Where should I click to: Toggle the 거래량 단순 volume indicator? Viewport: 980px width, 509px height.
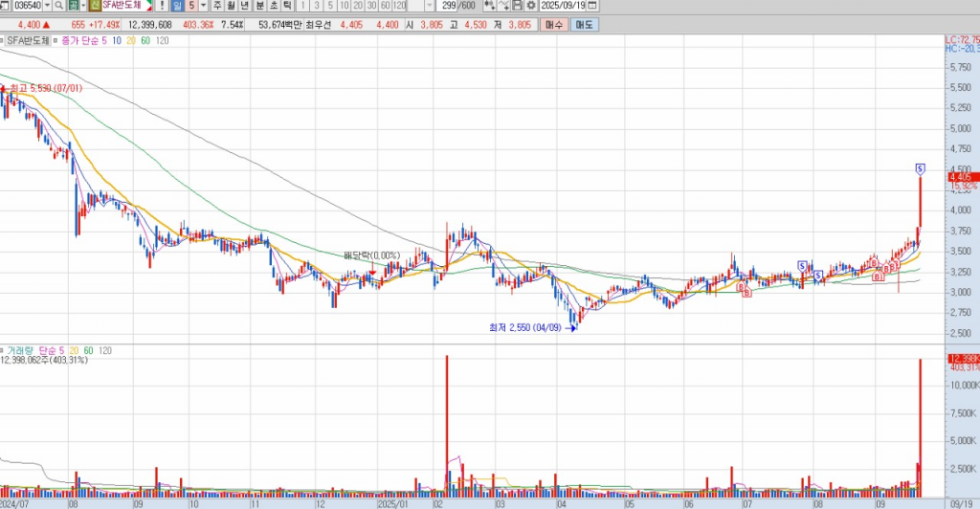pyautogui.click(x=5, y=350)
